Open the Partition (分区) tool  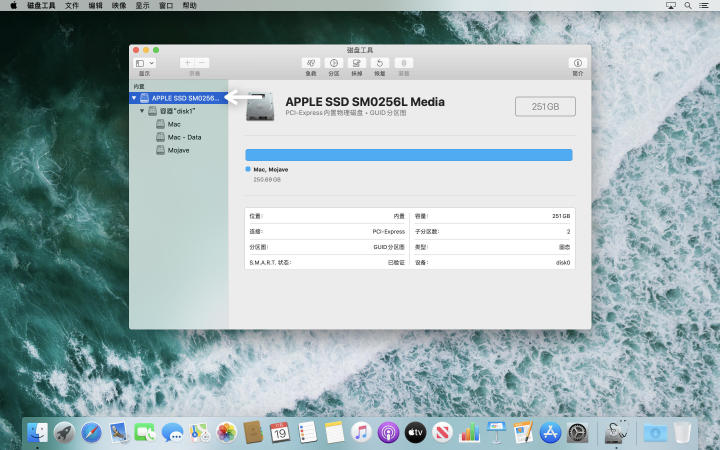click(x=334, y=63)
